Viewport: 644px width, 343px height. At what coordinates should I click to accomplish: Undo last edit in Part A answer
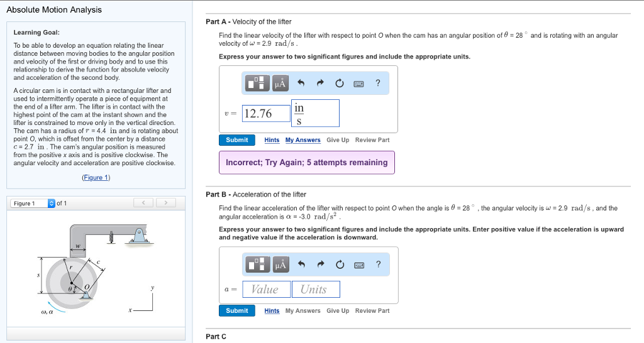[301, 84]
